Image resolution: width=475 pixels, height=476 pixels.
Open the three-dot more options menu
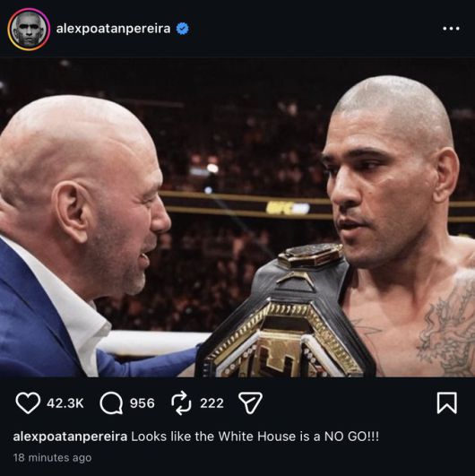coord(451,29)
